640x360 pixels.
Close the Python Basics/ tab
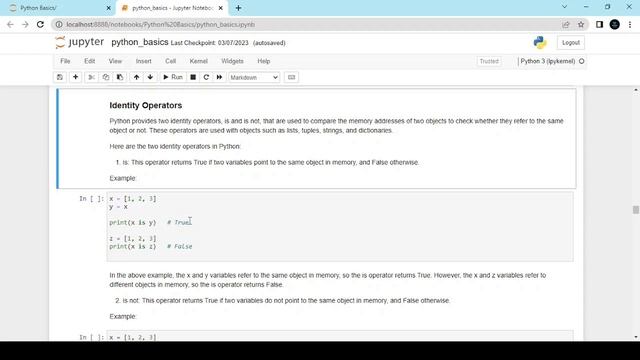tap(108, 8)
